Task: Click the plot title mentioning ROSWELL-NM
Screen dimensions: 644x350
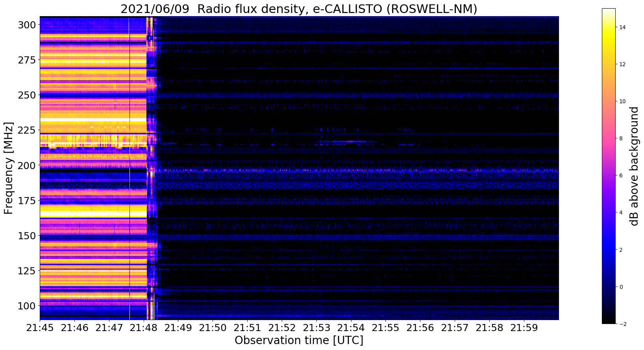Action: pyautogui.click(x=299, y=9)
